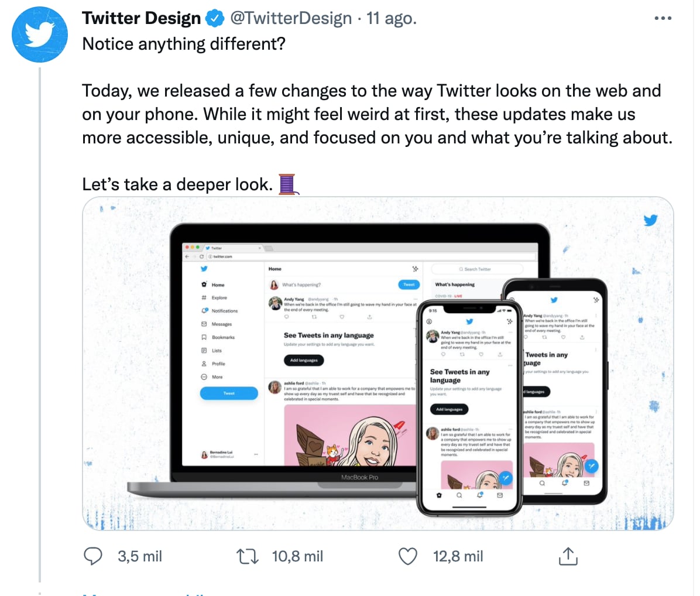Click the retweet icon showing 10,8 mil
The width and height of the screenshot is (700, 596).
pyautogui.click(x=247, y=556)
